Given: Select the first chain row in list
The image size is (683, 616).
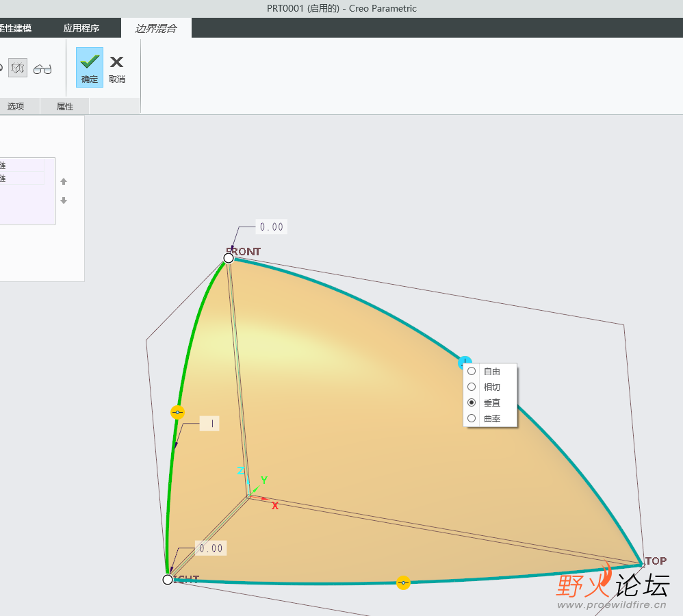Looking at the screenshot, I should coord(22,165).
